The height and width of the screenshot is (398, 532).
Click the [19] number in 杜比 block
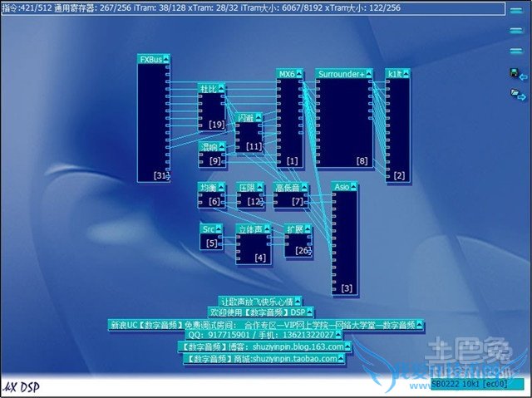point(217,125)
